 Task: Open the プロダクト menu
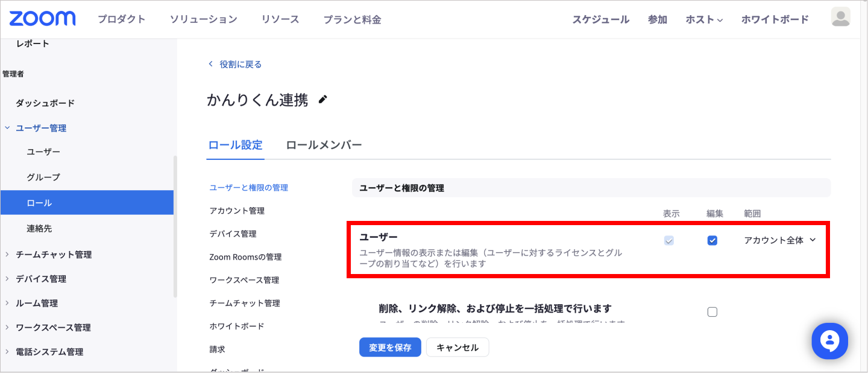coord(121,19)
